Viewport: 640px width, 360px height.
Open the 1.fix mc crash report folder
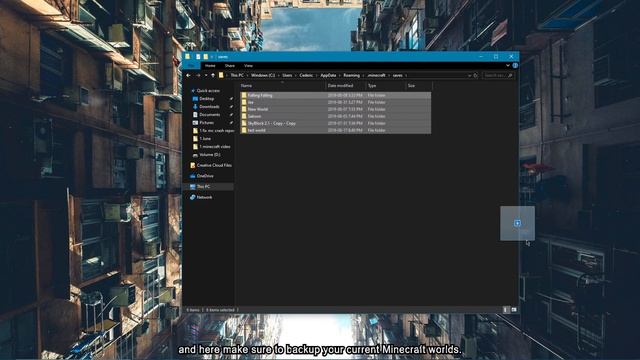pyautogui.click(x=213, y=131)
